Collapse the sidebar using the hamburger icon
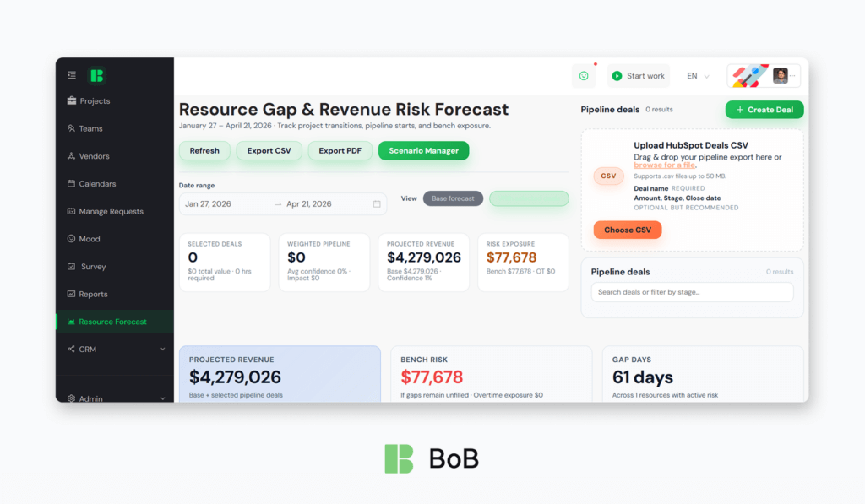The width and height of the screenshot is (865, 504). point(71,75)
